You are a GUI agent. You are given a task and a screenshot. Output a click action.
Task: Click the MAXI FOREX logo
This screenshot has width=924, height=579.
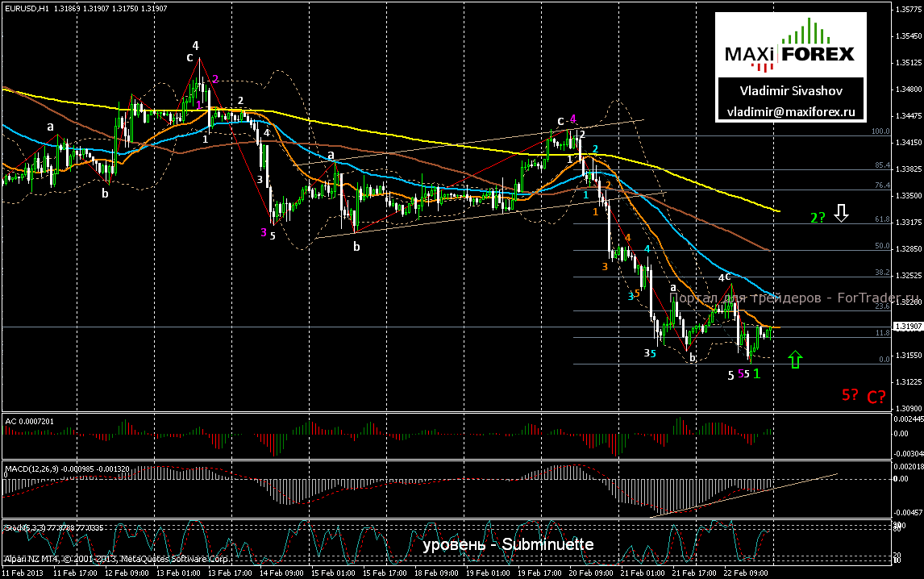[x=789, y=46]
